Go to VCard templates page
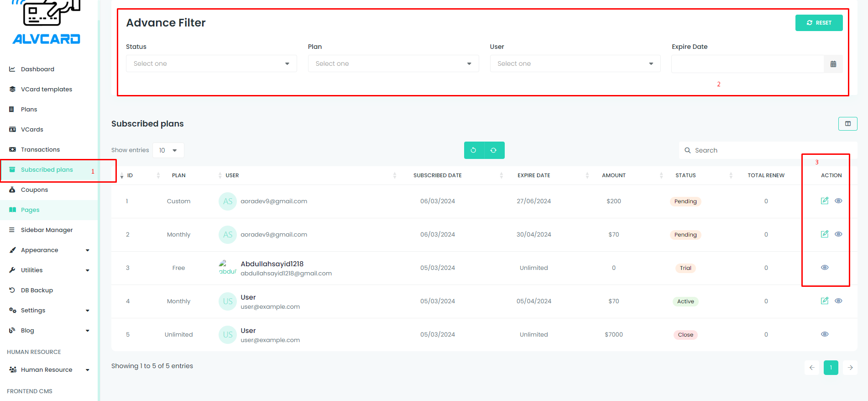The image size is (868, 401). tap(49, 89)
